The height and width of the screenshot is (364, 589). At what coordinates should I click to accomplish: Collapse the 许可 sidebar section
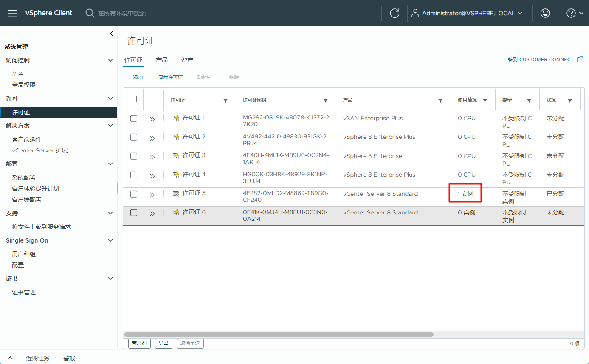(x=110, y=99)
